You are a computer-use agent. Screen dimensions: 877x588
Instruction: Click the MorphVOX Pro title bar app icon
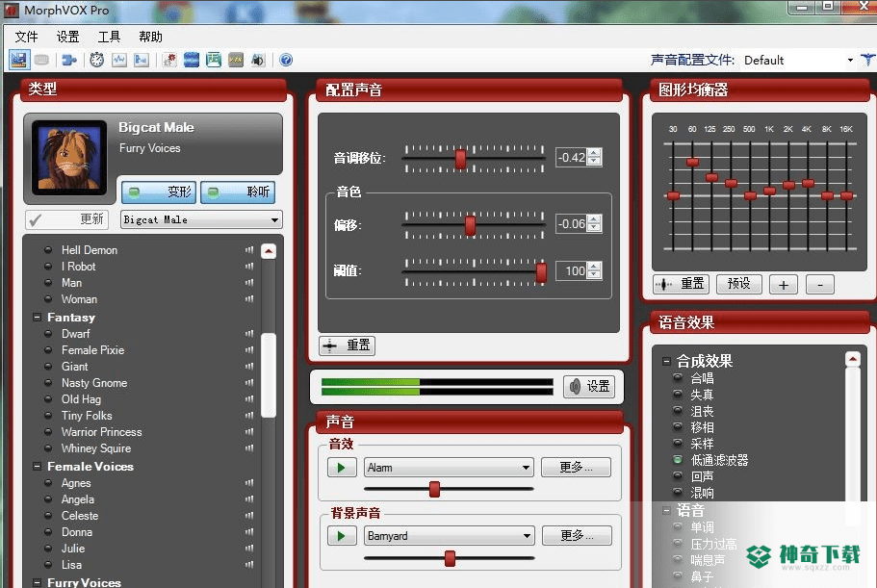12,10
